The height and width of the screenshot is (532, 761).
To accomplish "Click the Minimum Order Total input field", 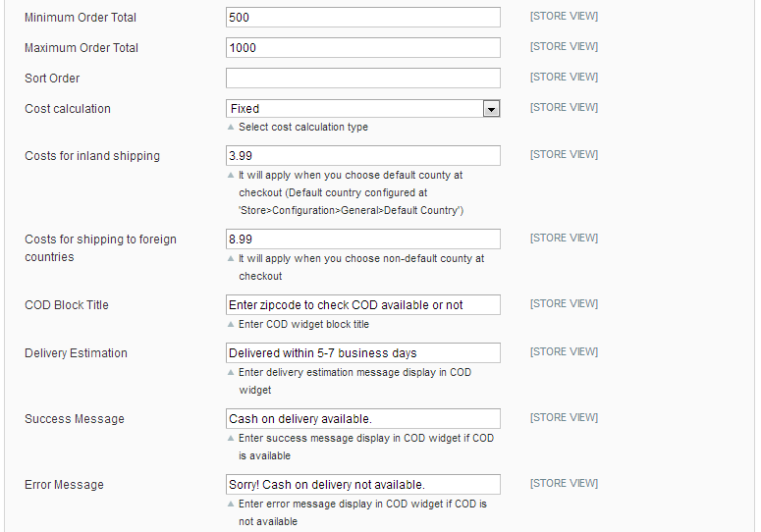I will coord(362,18).
